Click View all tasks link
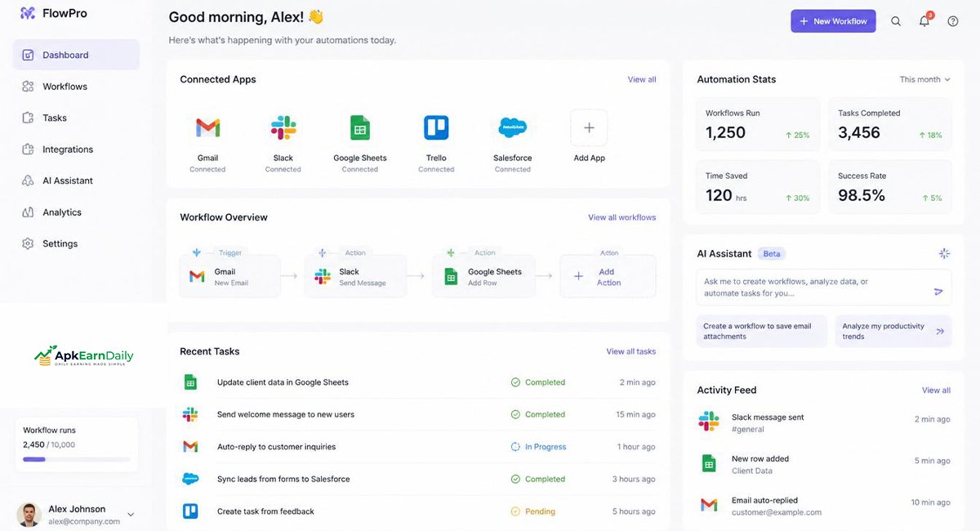This screenshot has width=980, height=531. 631,351
